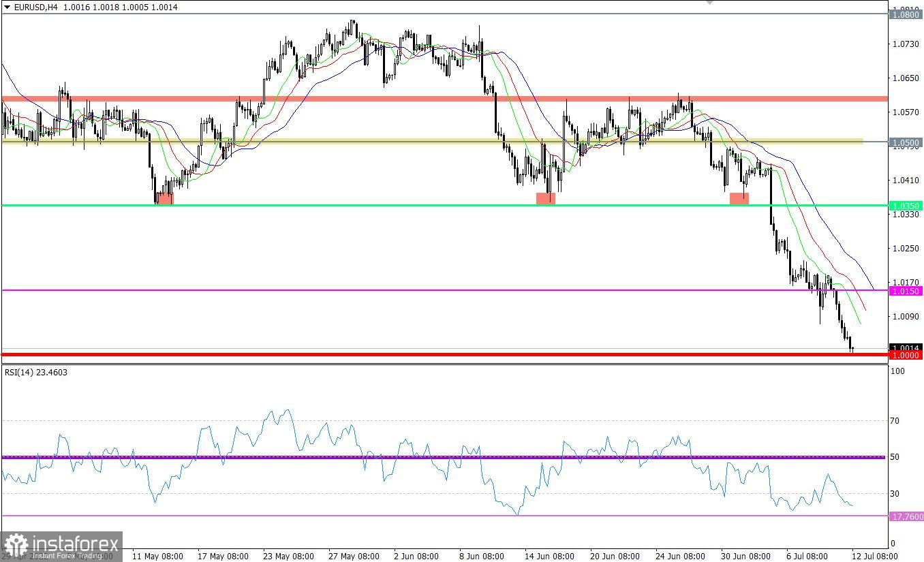Click the chart shift triangle marker at top

709,3
